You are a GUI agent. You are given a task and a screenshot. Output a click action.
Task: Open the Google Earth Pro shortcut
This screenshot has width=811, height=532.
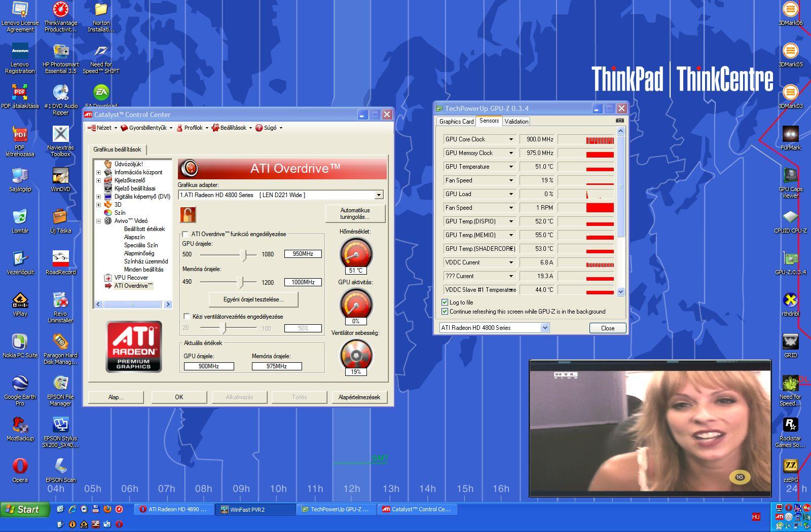pos(20,391)
